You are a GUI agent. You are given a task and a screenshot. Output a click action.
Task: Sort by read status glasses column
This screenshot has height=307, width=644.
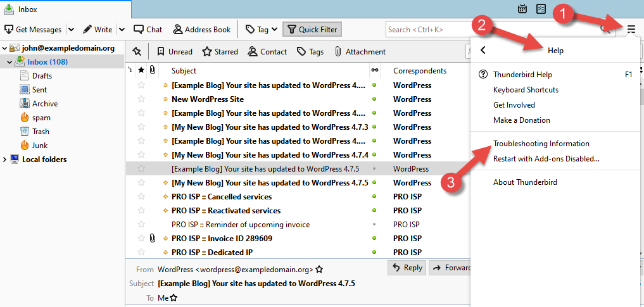(x=374, y=70)
